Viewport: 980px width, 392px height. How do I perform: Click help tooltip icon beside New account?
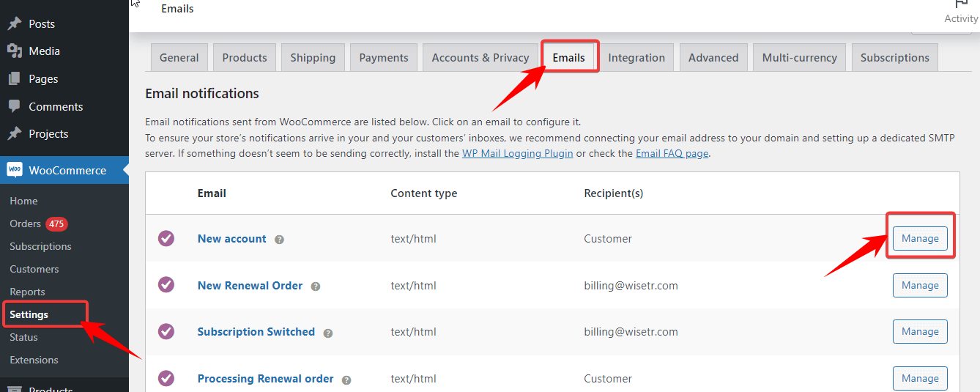279,240
